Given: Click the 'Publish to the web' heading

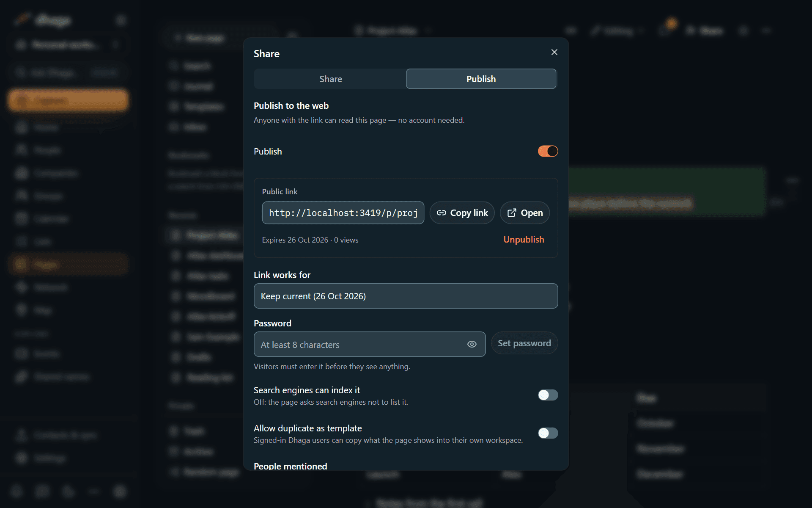Looking at the screenshot, I should [x=291, y=106].
